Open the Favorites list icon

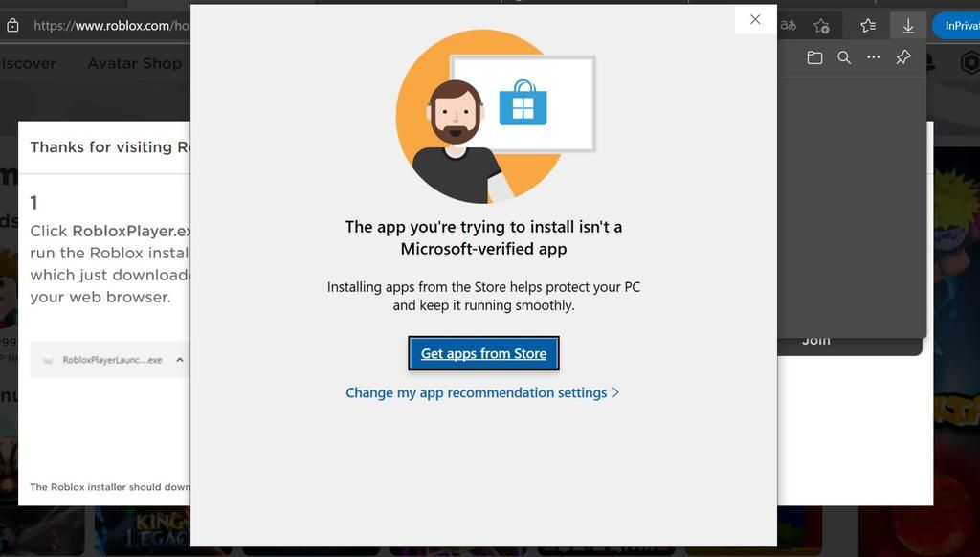click(x=868, y=26)
